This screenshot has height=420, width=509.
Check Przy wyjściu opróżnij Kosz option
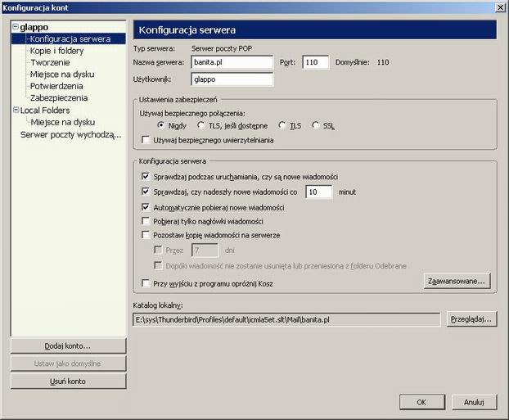click(x=146, y=284)
